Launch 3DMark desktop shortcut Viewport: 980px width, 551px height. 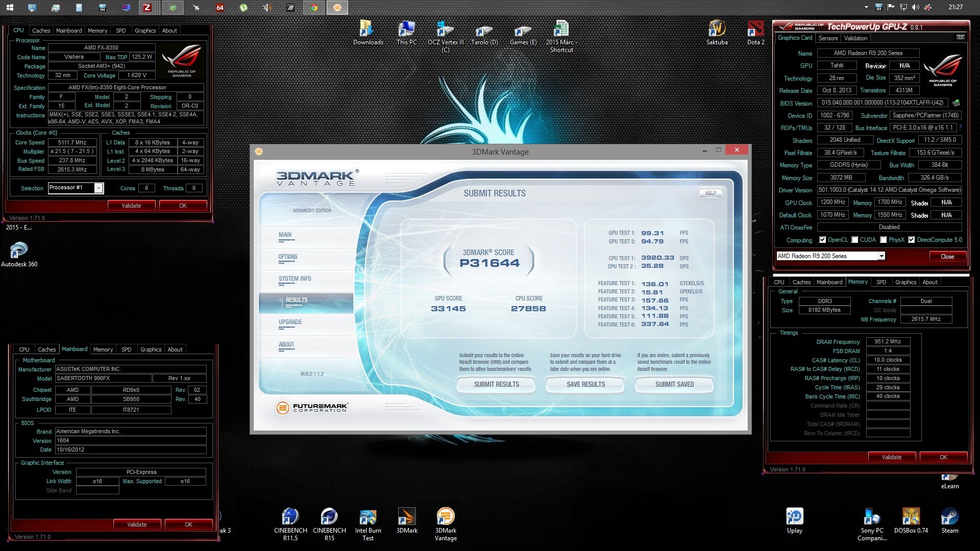(407, 520)
